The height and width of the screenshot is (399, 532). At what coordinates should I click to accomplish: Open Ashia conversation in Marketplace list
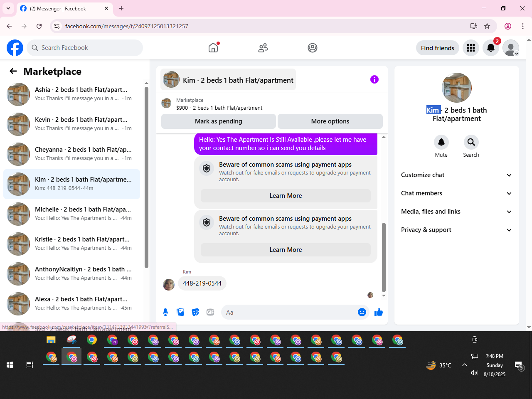[71, 94]
